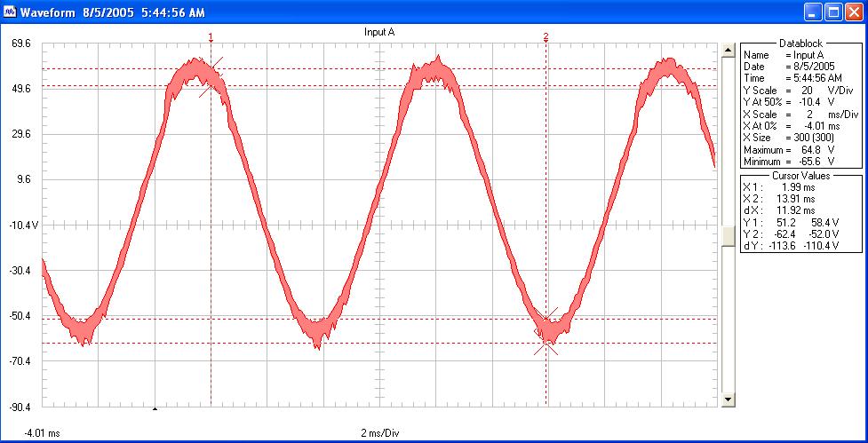Click the Date '8/5/2005' datablock row
Screen dimensions: 868x443
pos(789,67)
